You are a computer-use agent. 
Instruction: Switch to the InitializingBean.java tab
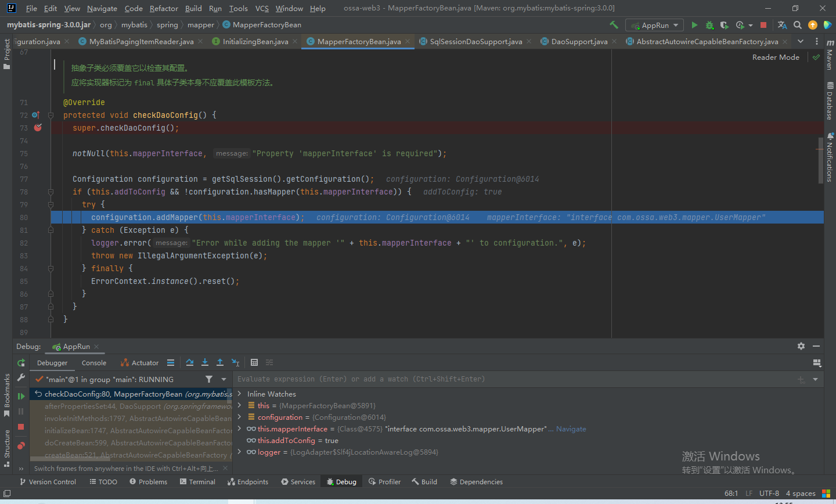(x=255, y=41)
